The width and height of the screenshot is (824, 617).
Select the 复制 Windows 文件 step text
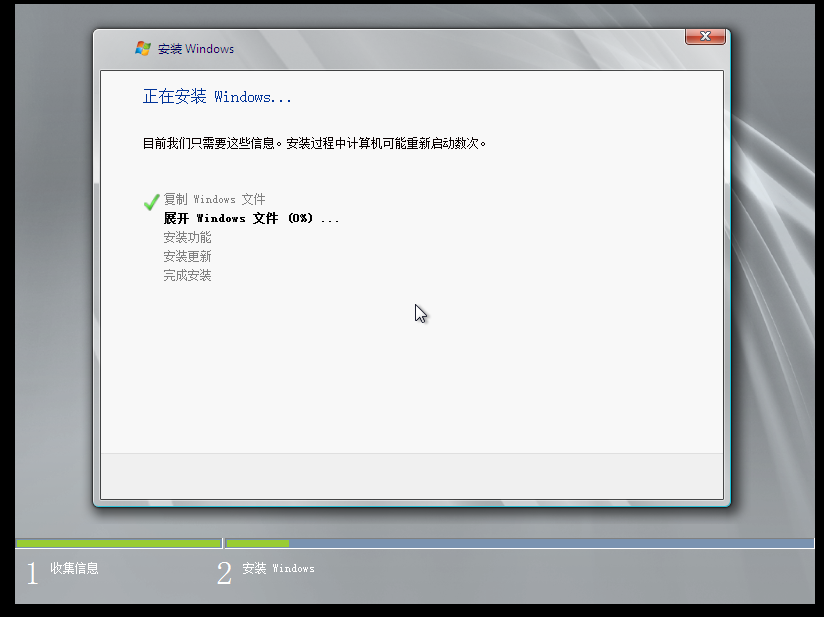pos(214,199)
